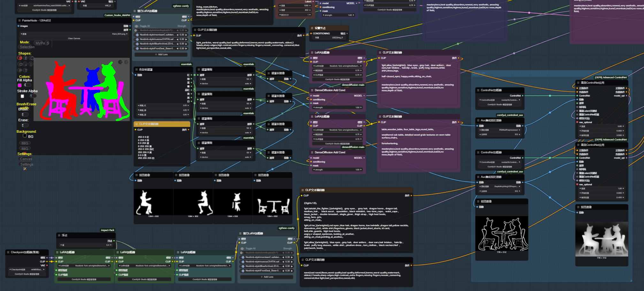Screen dimensions: 644x291
Task: Click the grayscale depth map preview image
Action: [x=602, y=239]
